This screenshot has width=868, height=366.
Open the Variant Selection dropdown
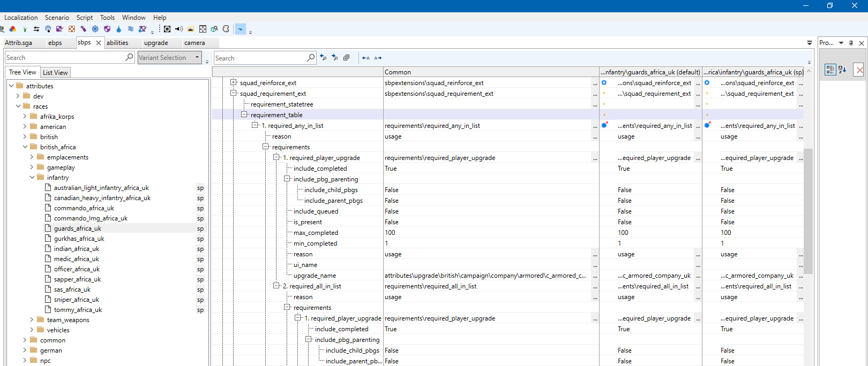pos(169,58)
